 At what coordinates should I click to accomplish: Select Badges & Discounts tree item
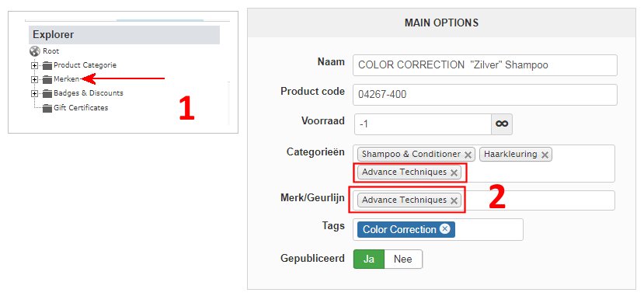(89, 93)
